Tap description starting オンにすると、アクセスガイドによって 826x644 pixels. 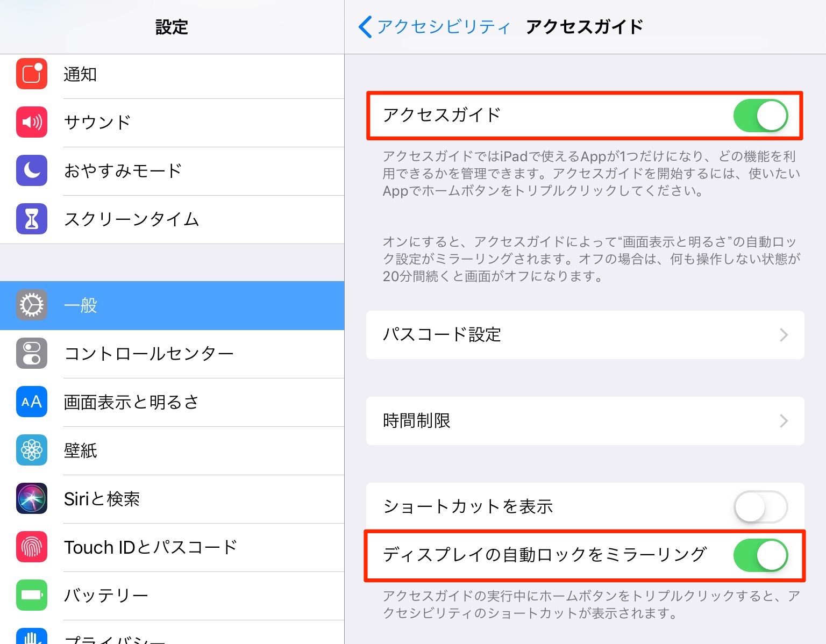[591, 259]
